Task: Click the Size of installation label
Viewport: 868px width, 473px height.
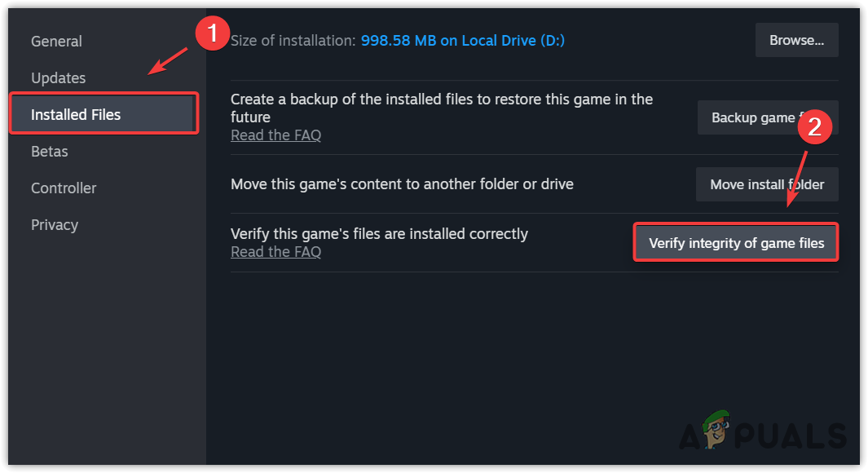Action: coord(293,41)
